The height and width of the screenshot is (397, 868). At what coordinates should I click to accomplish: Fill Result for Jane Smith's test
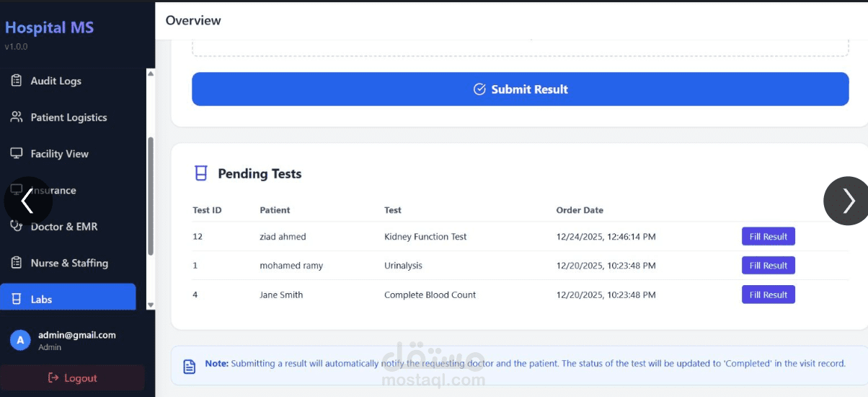(768, 295)
